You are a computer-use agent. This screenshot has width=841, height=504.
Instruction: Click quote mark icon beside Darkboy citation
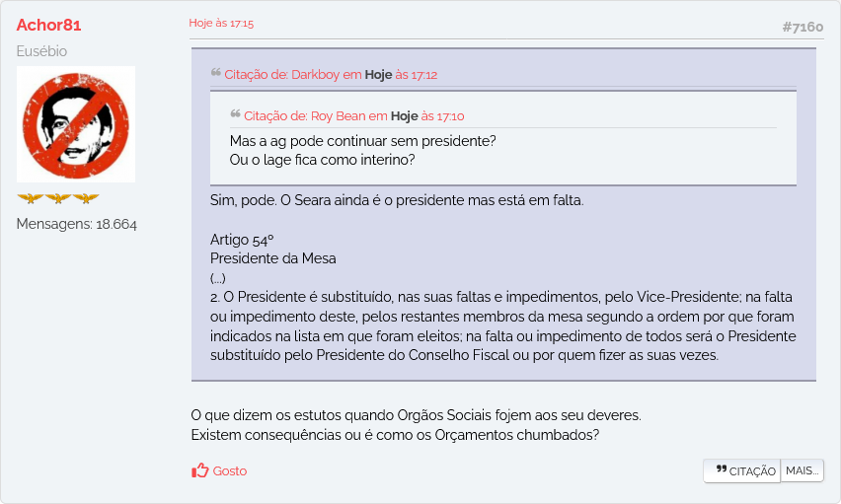[x=215, y=72]
